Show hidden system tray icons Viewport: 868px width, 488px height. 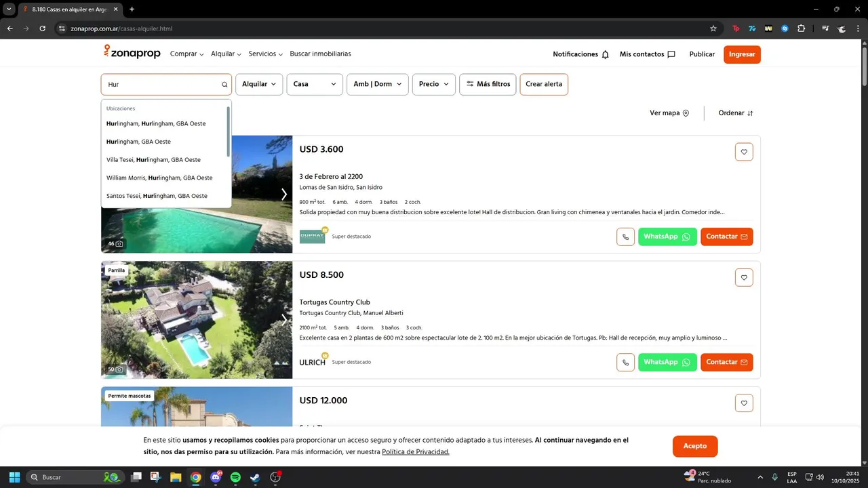click(759, 477)
